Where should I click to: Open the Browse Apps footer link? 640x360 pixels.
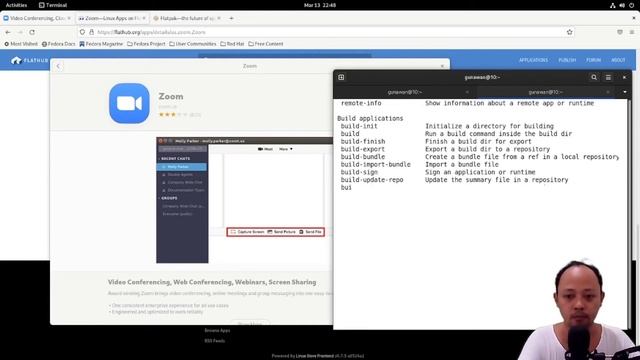point(217,331)
